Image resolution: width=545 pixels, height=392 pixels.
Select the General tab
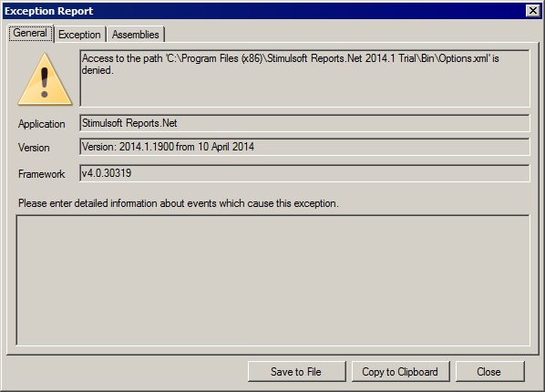[x=31, y=33]
